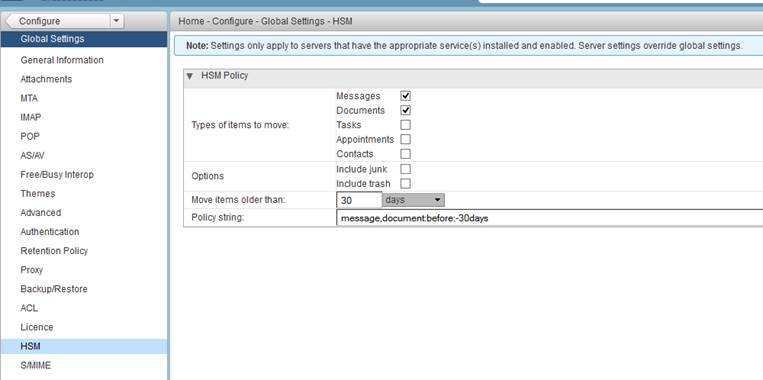This screenshot has height=380, width=763.
Task: Enable the Contacts checkbox
Action: coord(405,154)
